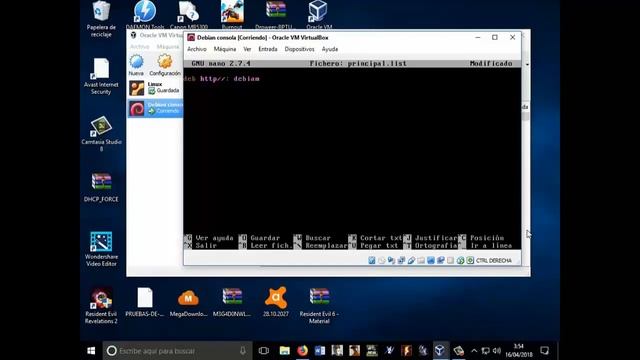Image resolution: width=640 pixels, height=360 pixels.
Task: Open Papelera de reciclaje desktop icon
Action: (101, 19)
